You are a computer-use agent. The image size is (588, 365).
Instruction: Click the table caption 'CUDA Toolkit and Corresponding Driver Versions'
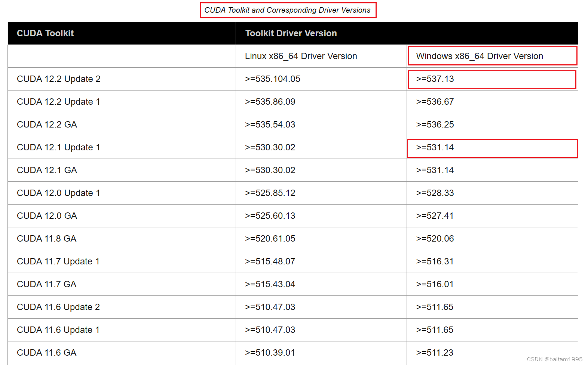[287, 10]
